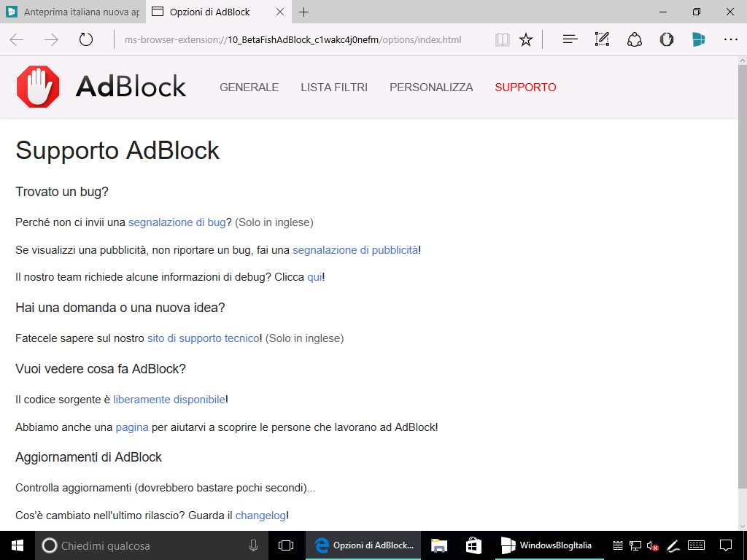Open File Explorer from taskbar

[x=438, y=545]
